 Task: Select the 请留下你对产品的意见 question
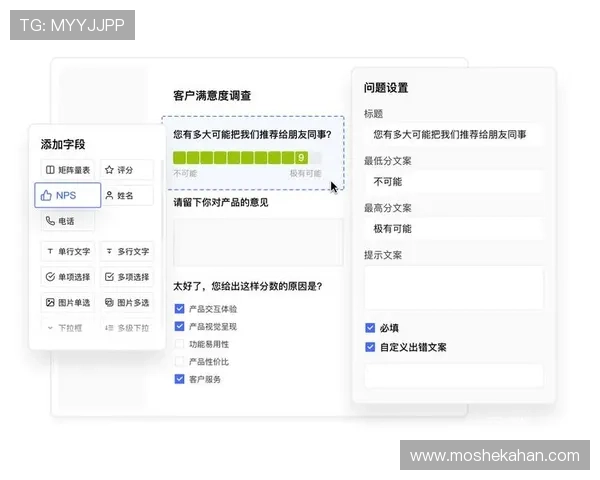coord(221,202)
